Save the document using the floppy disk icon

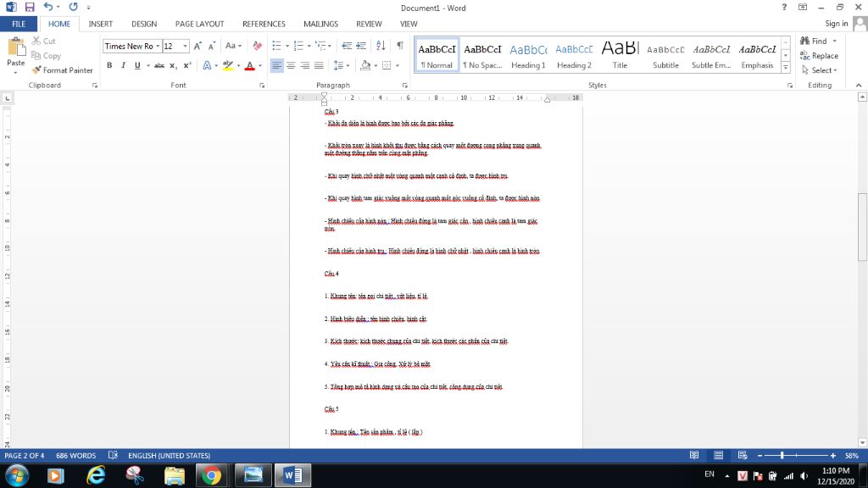click(30, 7)
